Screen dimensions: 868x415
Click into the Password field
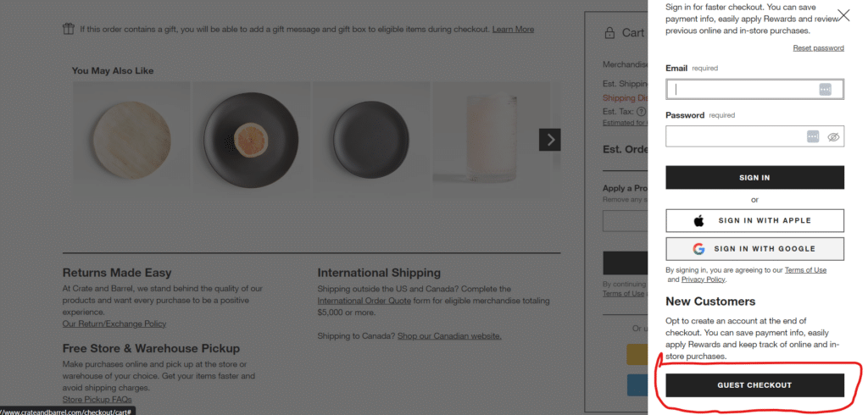(734, 136)
